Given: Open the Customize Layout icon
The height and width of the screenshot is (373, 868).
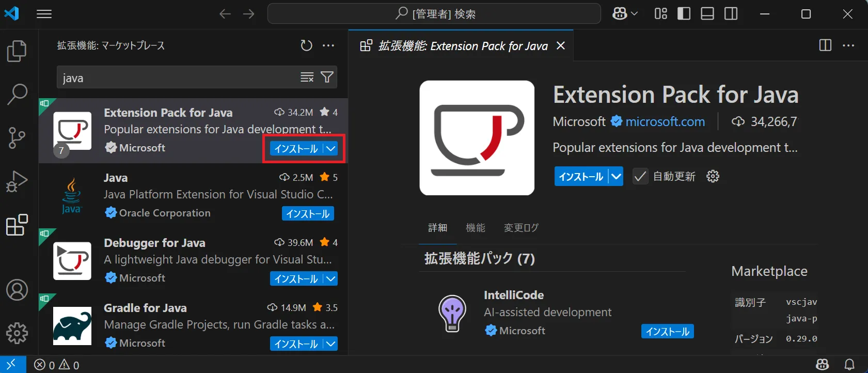Looking at the screenshot, I should (x=661, y=14).
